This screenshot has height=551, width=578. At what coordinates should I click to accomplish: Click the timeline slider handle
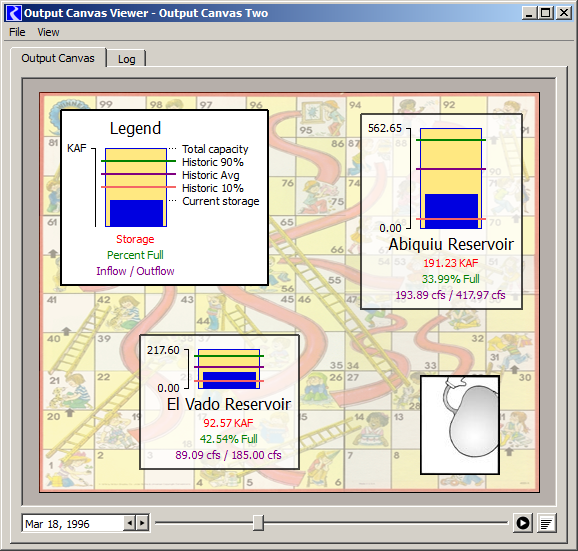click(x=258, y=523)
